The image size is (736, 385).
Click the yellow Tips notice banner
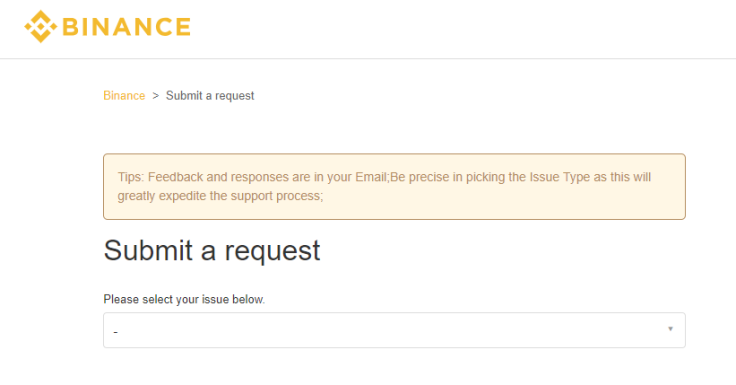394,186
